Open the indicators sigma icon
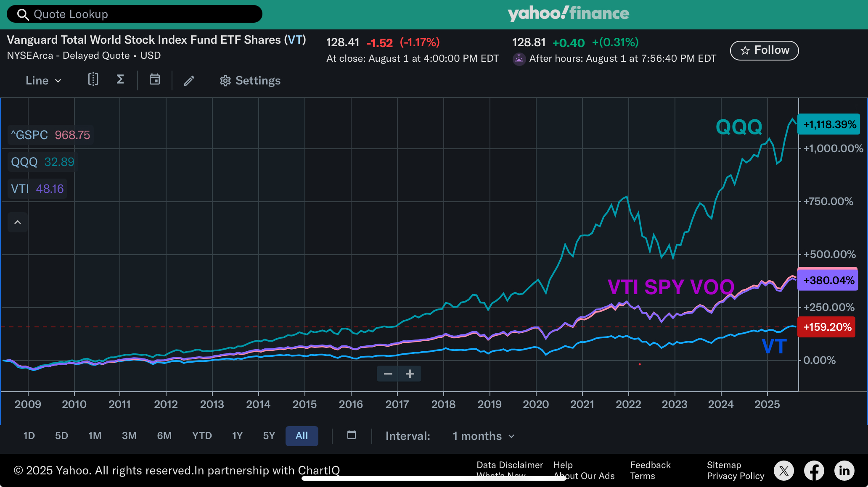868x487 pixels. click(120, 79)
